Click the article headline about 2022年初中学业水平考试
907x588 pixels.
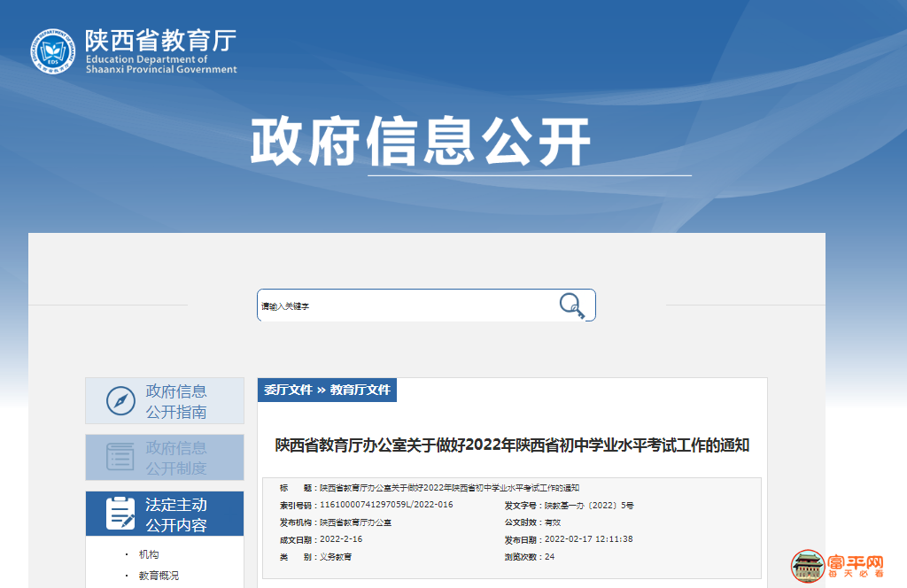(x=512, y=445)
